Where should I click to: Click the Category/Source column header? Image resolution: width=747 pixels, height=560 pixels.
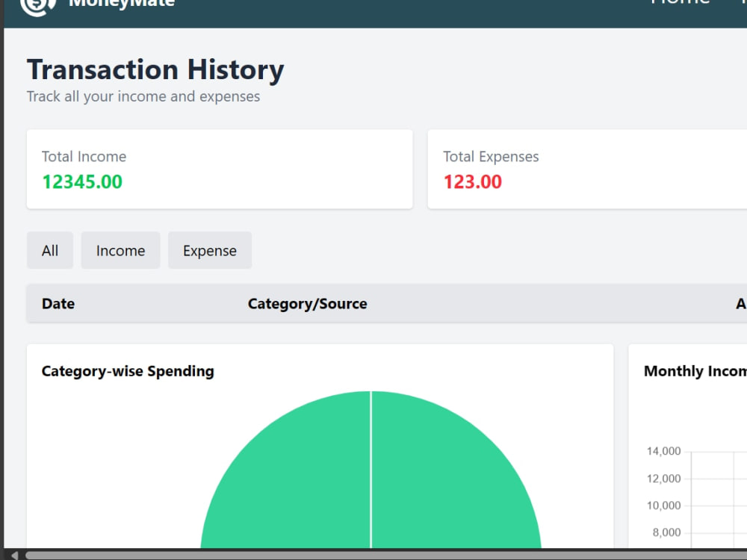tap(307, 304)
